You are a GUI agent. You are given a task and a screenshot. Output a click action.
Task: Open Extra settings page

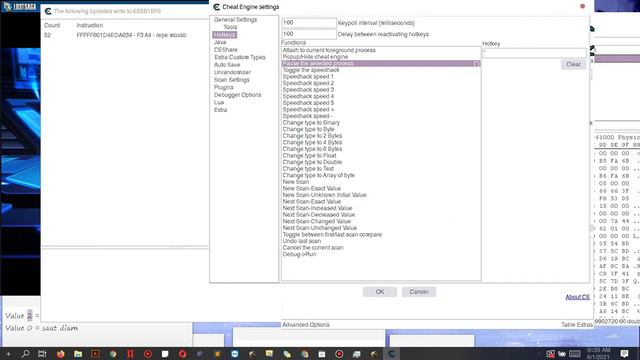tap(220, 110)
